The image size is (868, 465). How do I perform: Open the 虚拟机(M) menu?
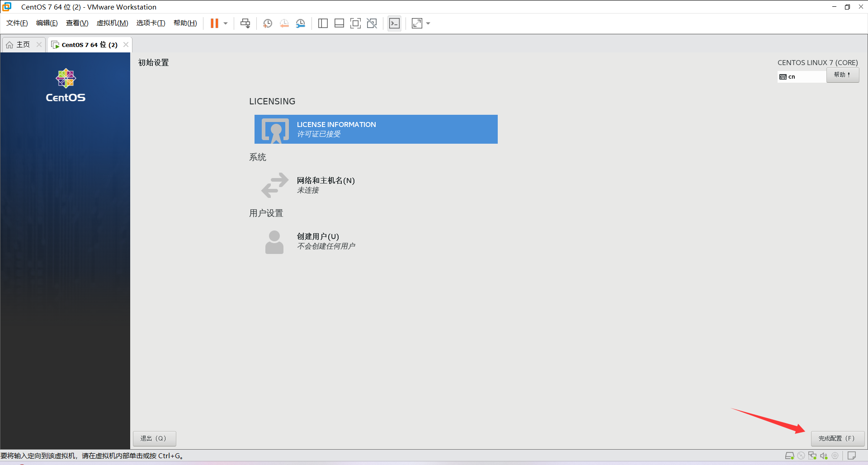(112, 23)
